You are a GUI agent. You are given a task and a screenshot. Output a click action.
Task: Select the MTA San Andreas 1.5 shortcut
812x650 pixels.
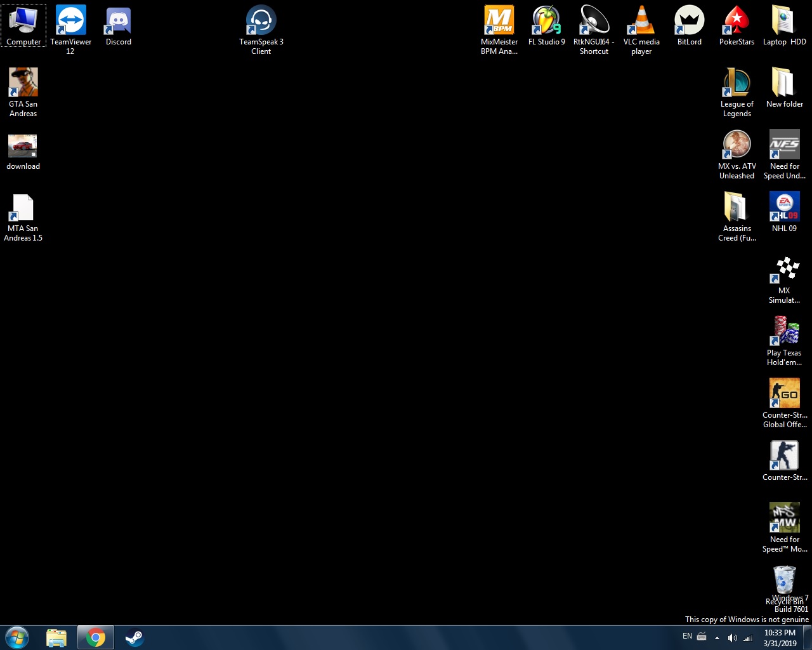pos(23,216)
